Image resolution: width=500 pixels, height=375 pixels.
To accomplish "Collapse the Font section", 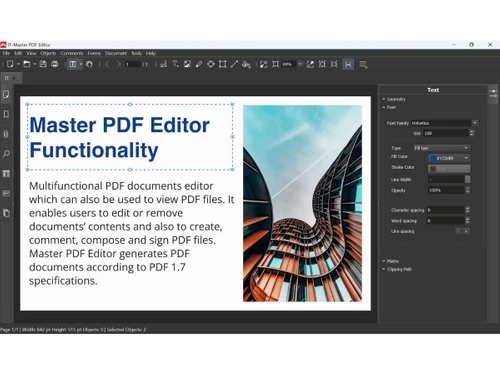I will coord(389,107).
